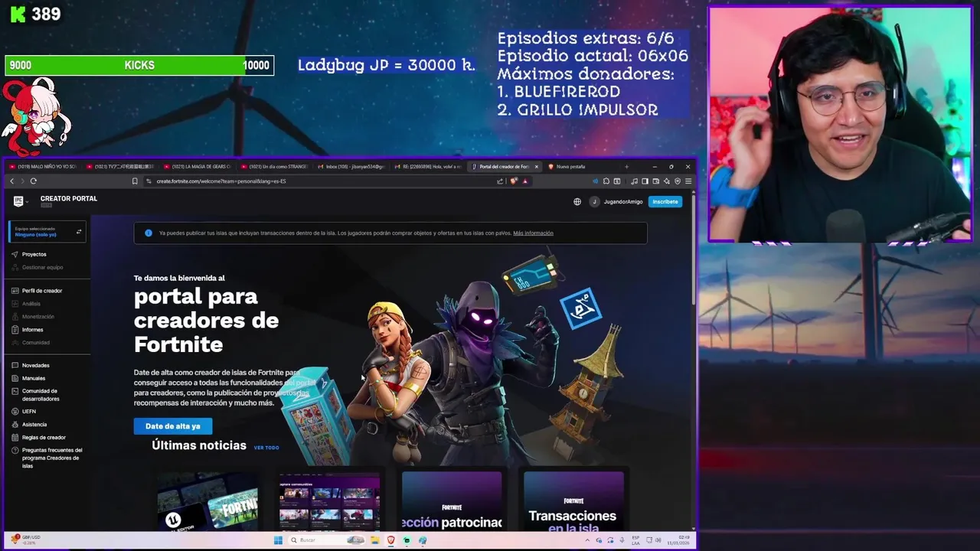Switch to the Un día como STRANGE tab
980x551 pixels.
(274, 167)
